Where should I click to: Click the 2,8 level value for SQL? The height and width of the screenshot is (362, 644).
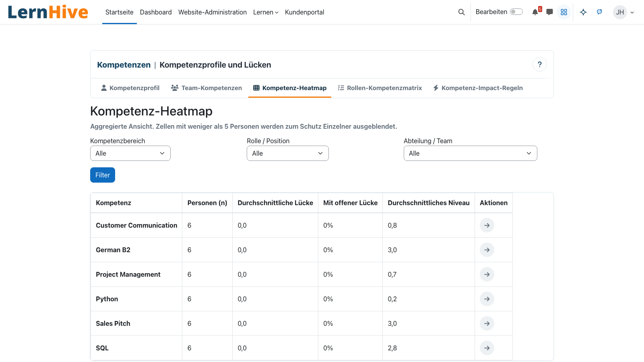click(392, 348)
